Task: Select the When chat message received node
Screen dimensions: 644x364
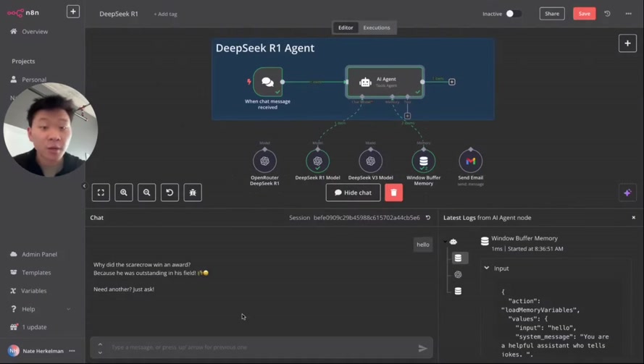Action: (x=267, y=82)
